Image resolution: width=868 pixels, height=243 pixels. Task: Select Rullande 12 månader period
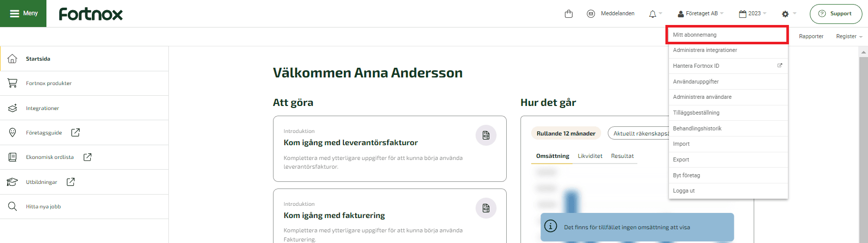pos(566,133)
